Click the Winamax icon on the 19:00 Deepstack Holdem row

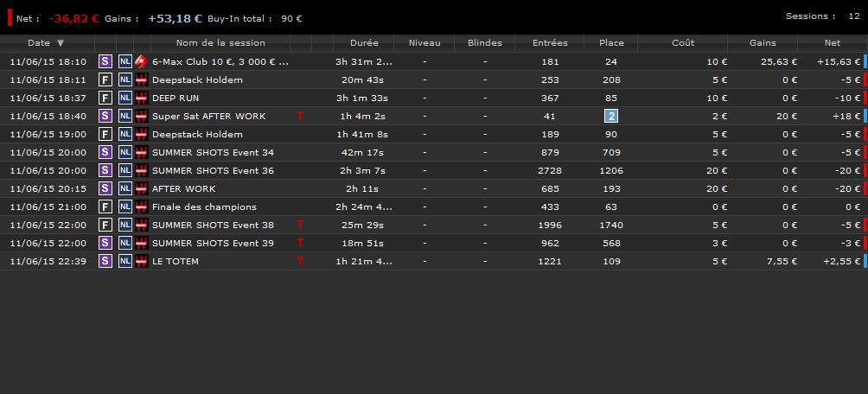[x=142, y=134]
